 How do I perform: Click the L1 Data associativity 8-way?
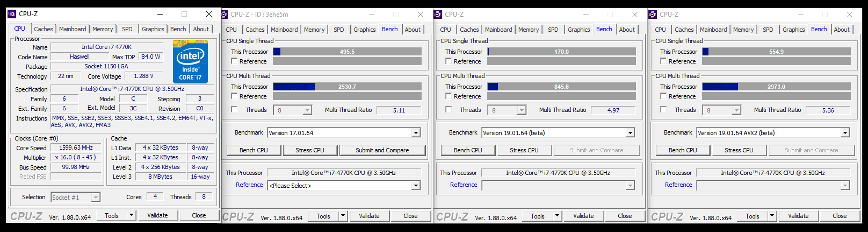[x=200, y=147]
